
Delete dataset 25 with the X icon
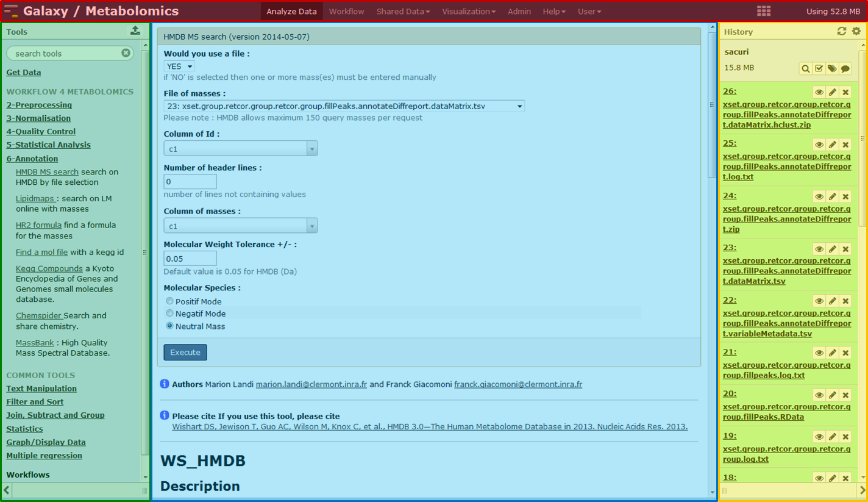tap(845, 145)
